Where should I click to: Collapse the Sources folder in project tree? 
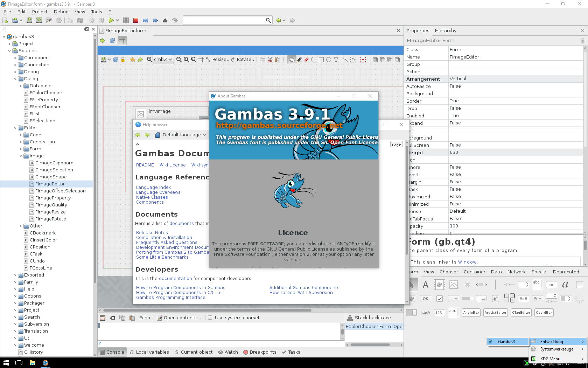click(9, 51)
